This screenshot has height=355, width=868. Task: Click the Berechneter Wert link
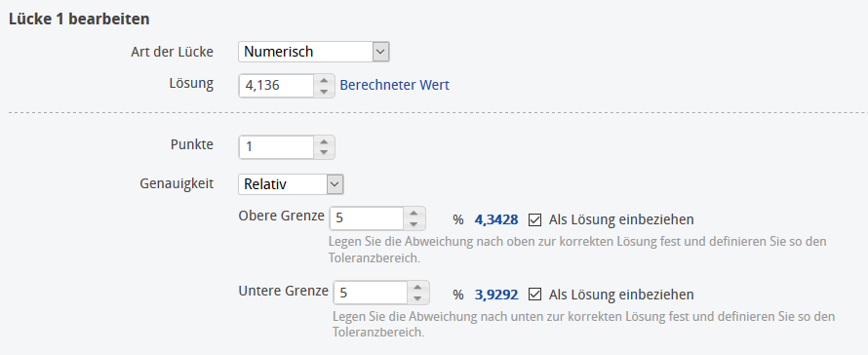click(x=394, y=85)
